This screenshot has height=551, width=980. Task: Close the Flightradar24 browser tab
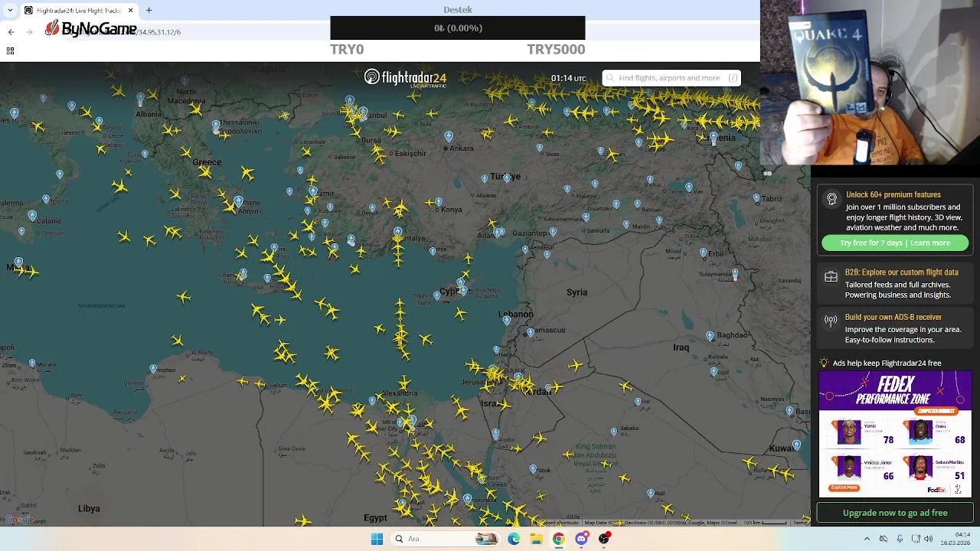[130, 10]
